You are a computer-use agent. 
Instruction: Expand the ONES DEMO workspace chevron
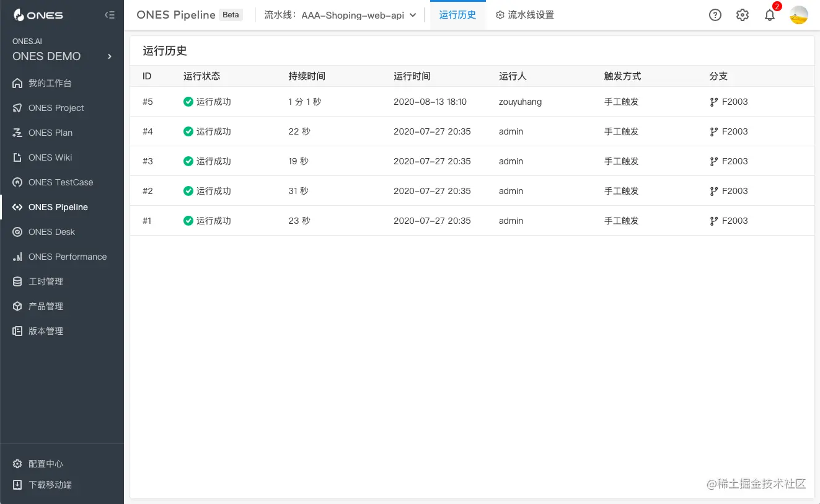pyautogui.click(x=109, y=56)
